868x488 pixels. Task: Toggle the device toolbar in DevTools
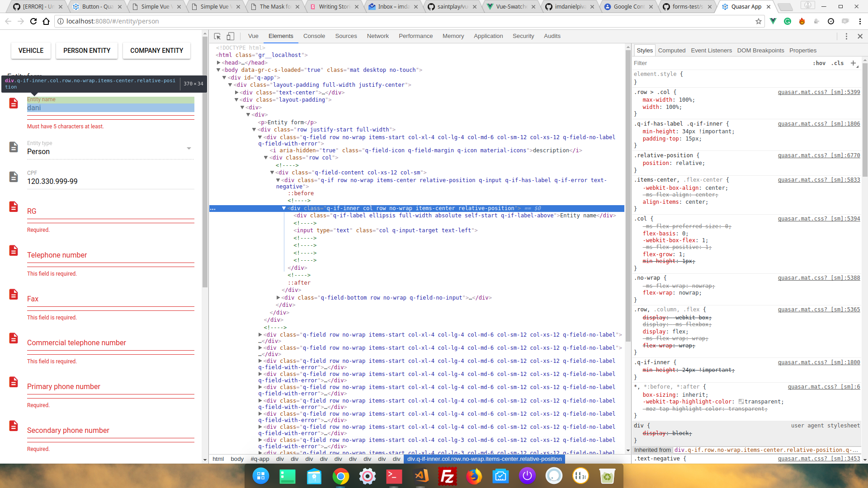click(x=231, y=36)
